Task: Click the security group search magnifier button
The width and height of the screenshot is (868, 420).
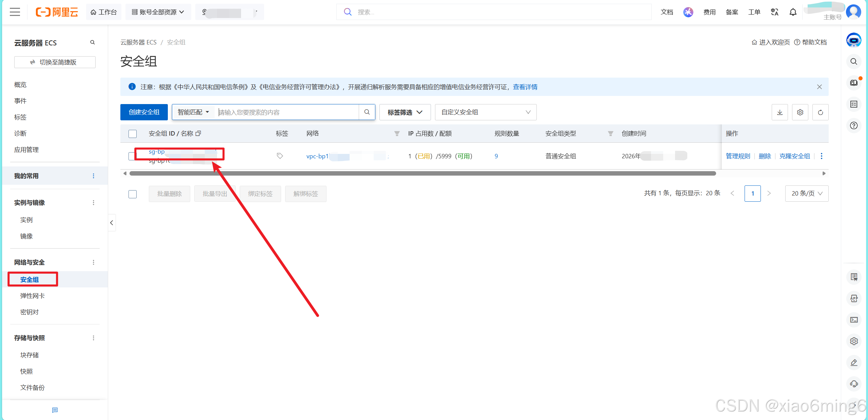Action: pos(367,112)
